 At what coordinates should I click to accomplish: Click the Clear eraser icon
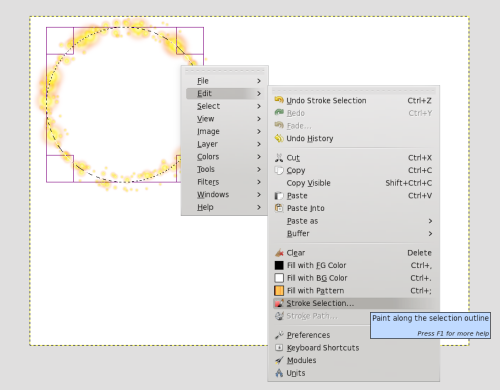tap(279, 253)
